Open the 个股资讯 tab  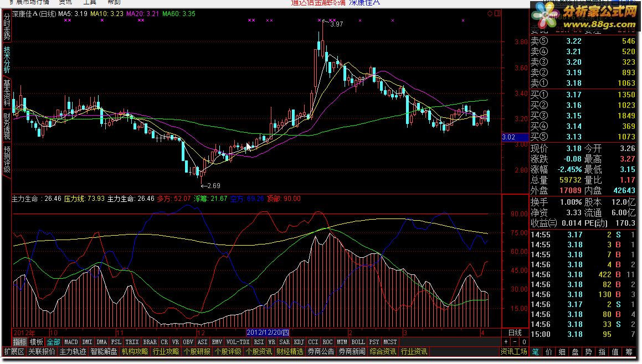[x=259, y=352]
